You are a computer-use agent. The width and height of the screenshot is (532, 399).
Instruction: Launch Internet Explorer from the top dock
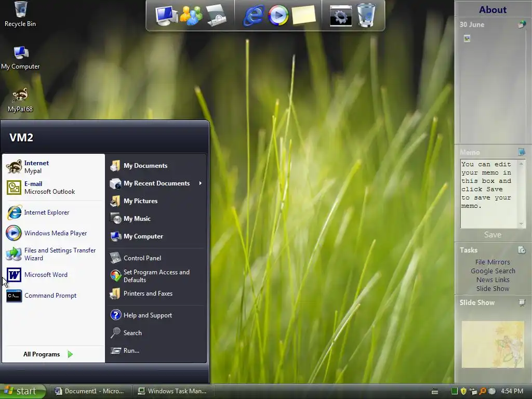[254, 16]
